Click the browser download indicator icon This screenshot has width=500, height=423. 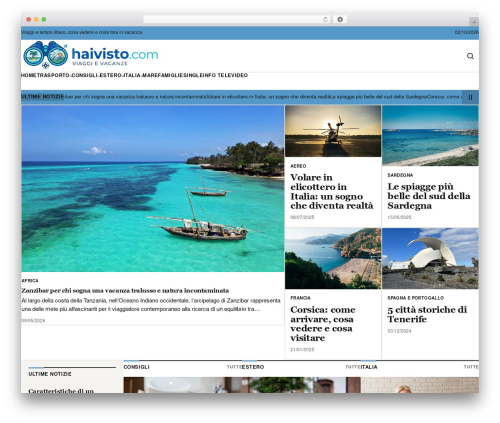[x=340, y=20]
